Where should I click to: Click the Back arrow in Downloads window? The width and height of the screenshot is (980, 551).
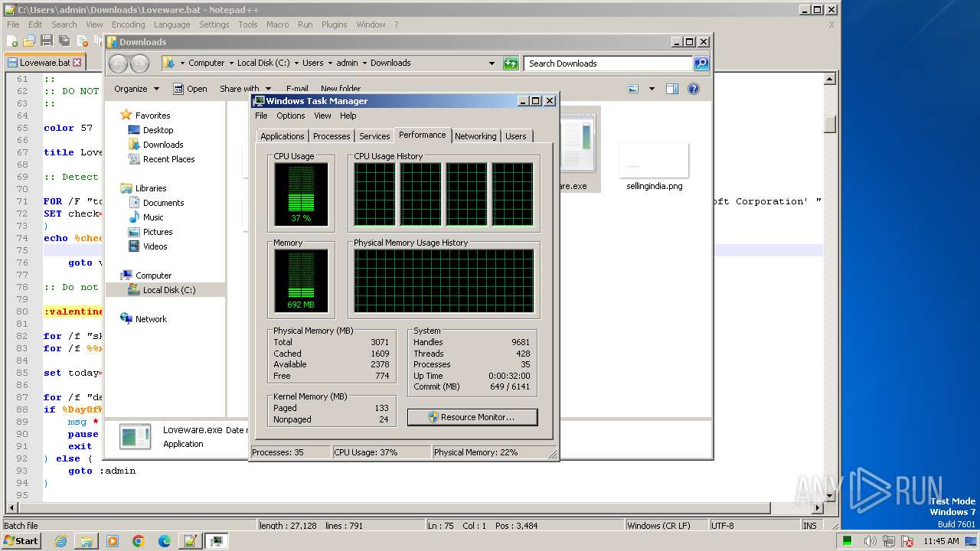[118, 64]
